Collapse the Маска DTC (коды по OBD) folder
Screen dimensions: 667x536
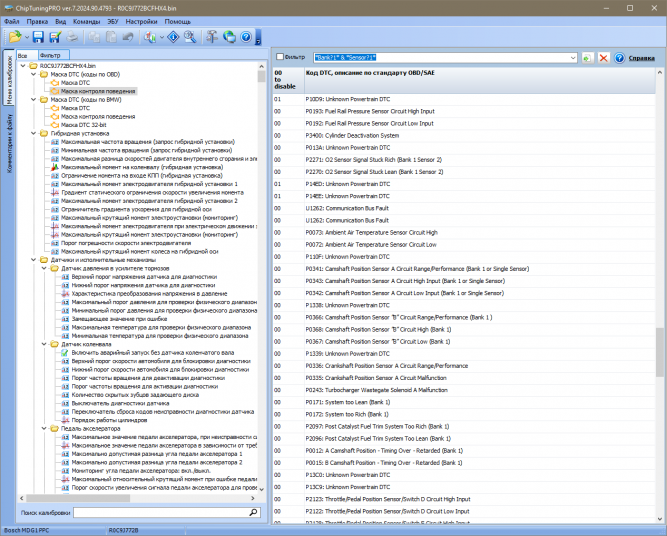coord(34,74)
